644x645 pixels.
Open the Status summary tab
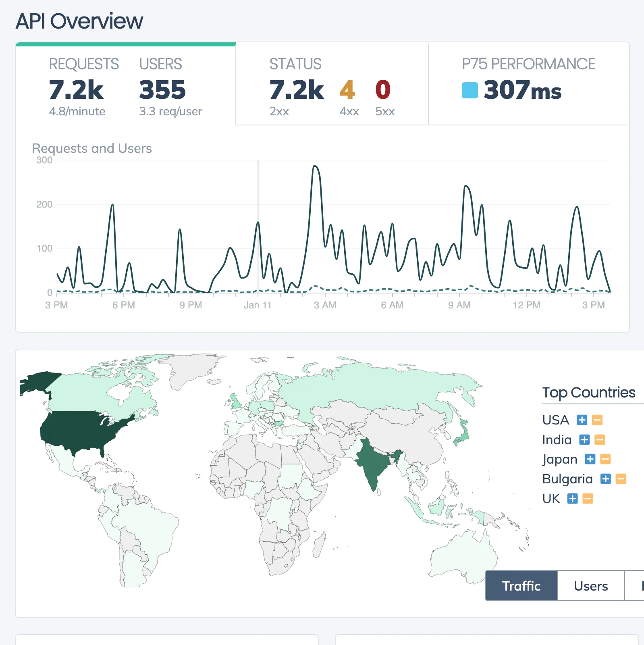332,84
